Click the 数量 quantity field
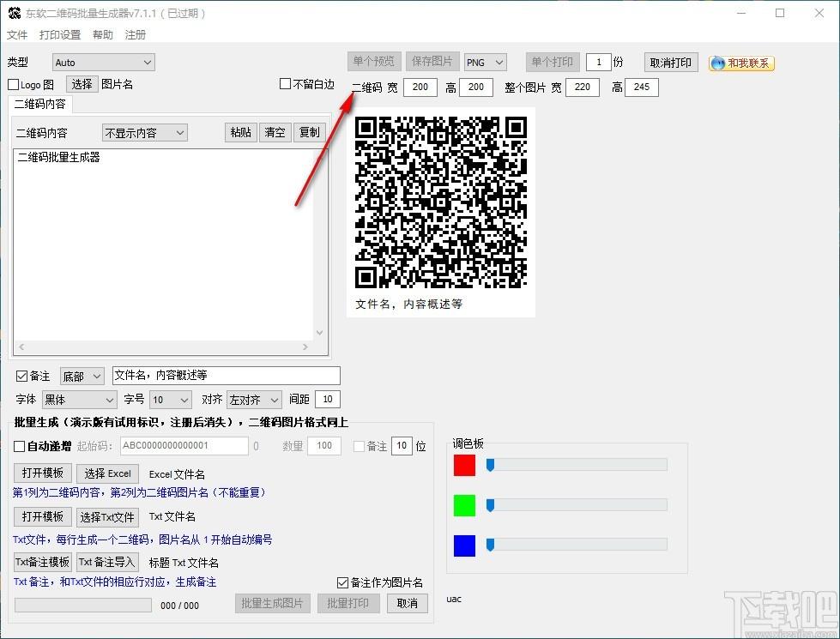This screenshot has width=840, height=639. 324,446
